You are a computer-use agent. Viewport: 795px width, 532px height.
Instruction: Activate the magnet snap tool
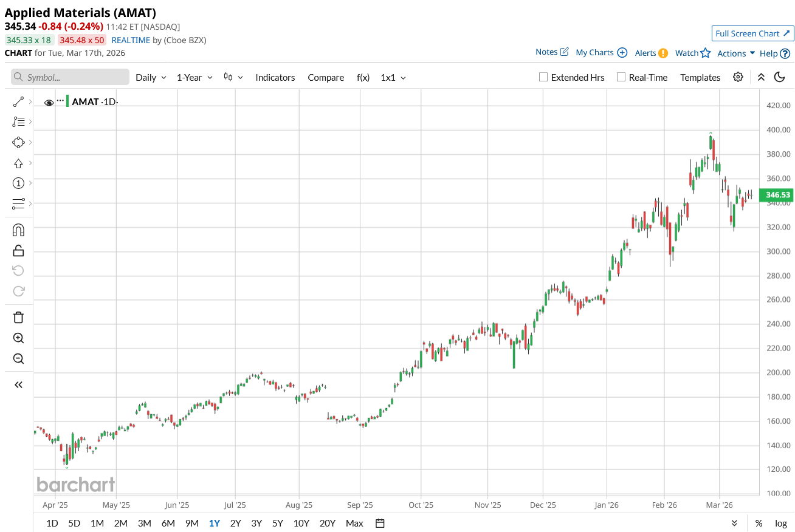click(18, 230)
